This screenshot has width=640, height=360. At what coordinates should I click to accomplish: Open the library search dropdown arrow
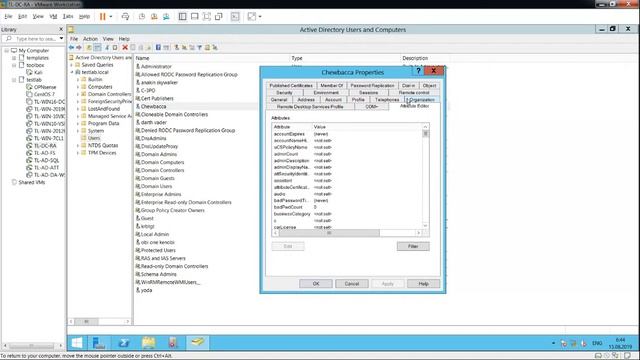pyautogui.click(x=61, y=38)
